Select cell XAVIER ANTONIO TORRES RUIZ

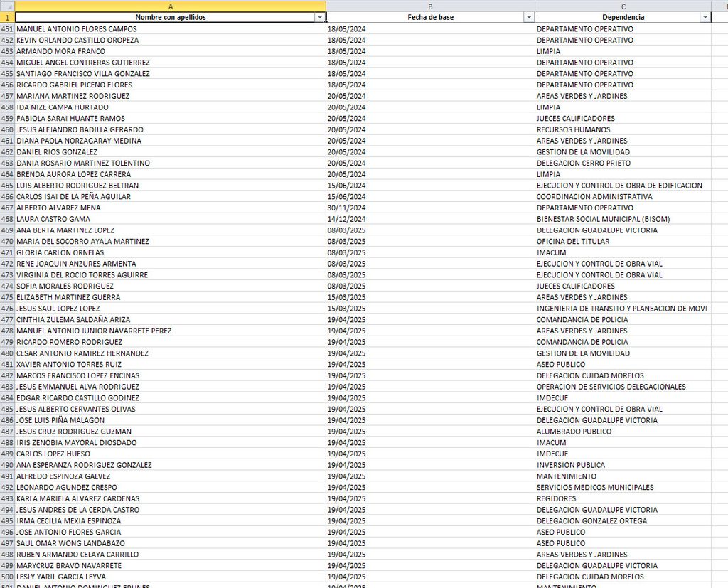pyautogui.click(x=171, y=365)
